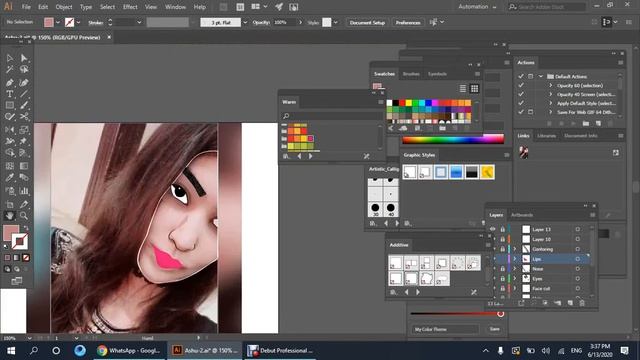Toggle the checkmark for Default Actions
This screenshot has height=360, width=640.
click(521, 76)
